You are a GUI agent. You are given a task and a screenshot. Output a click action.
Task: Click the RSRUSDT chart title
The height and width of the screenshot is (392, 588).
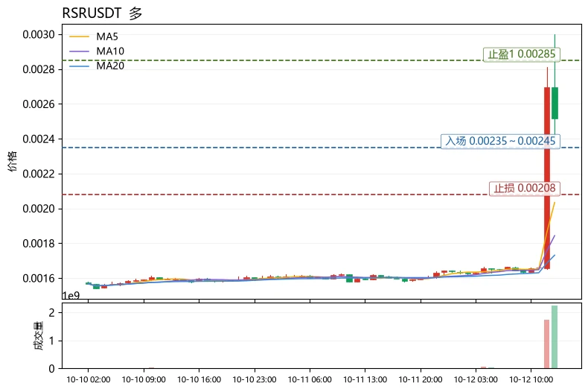102,13
